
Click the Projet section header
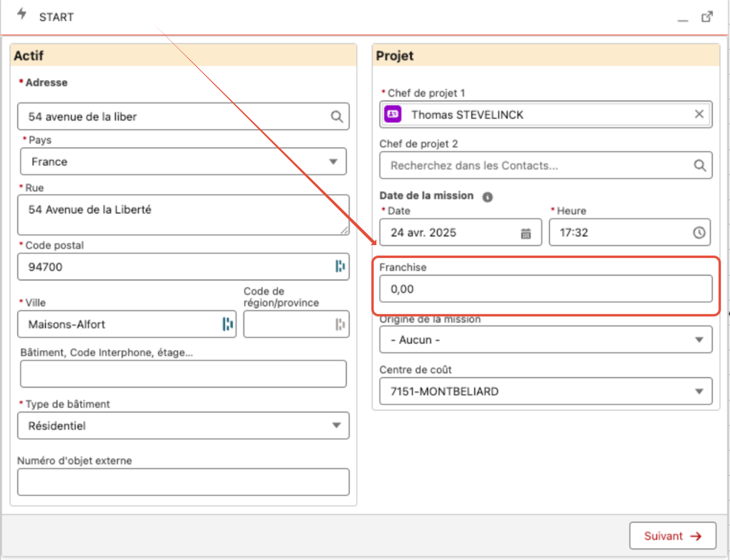click(x=546, y=55)
